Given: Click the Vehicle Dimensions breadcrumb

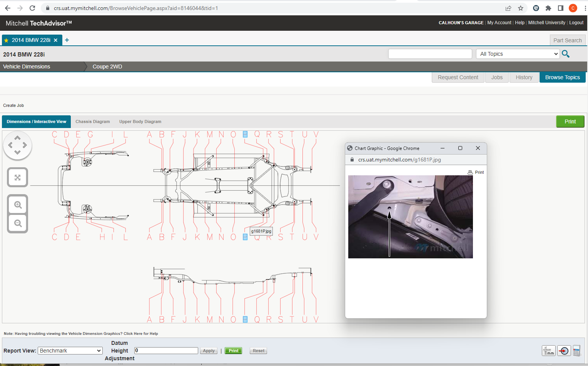Looking at the screenshot, I should click(x=27, y=67).
